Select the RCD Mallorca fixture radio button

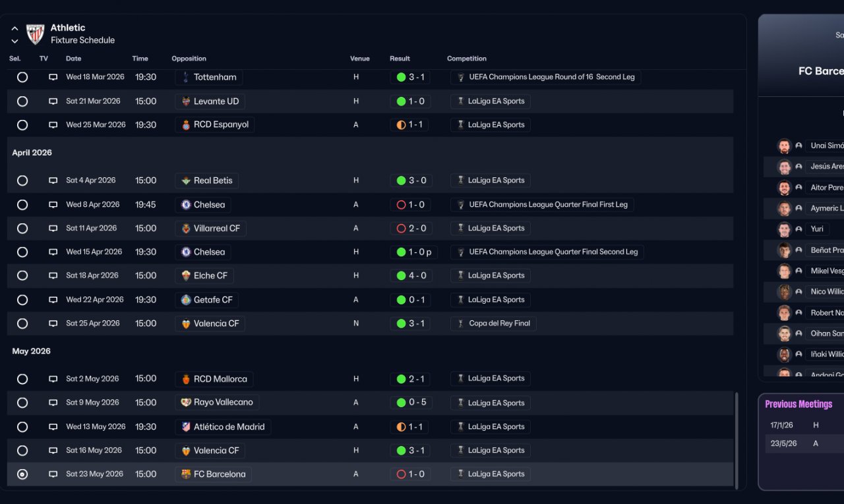coord(22,379)
